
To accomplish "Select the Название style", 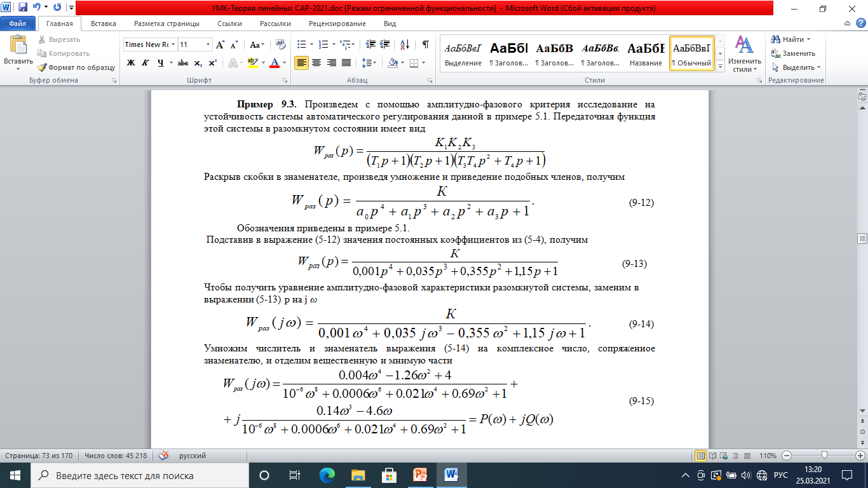I will tap(646, 53).
